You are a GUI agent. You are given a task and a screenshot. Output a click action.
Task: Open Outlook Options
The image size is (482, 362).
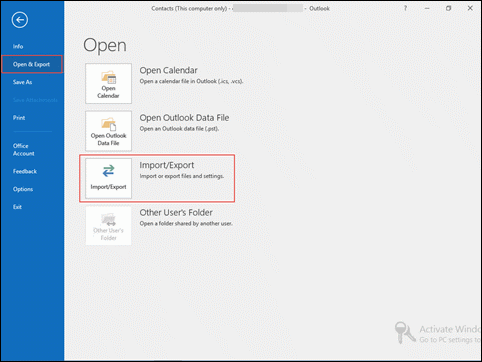23,189
